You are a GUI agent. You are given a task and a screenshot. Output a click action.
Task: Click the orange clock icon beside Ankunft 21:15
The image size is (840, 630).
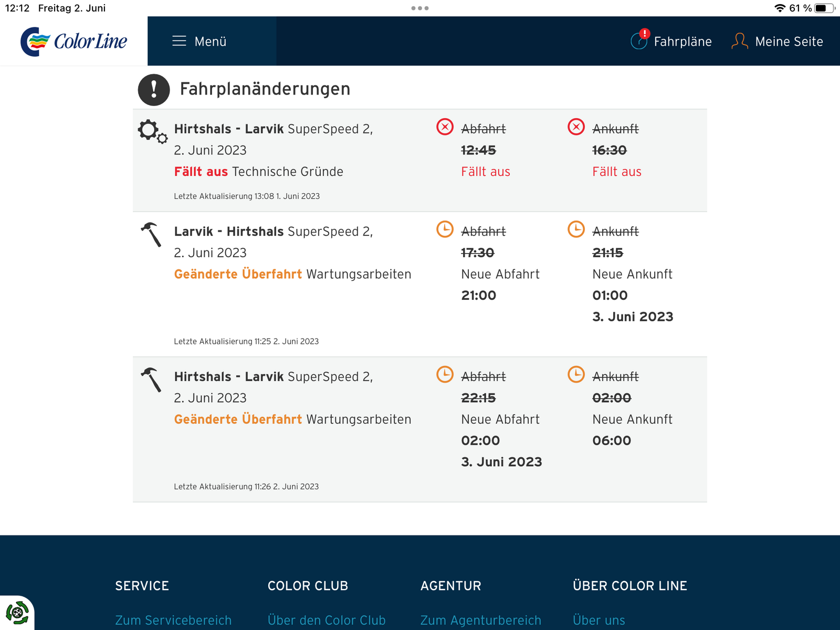click(x=576, y=229)
